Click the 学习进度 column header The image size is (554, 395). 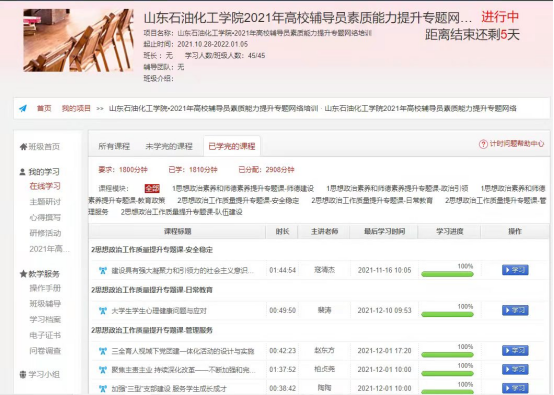tap(449, 231)
